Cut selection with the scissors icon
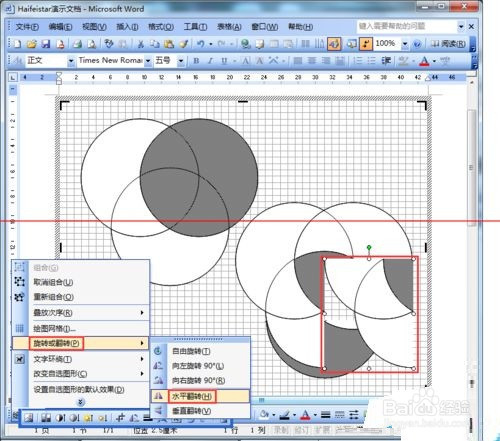This screenshot has height=441, width=500. point(140,44)
